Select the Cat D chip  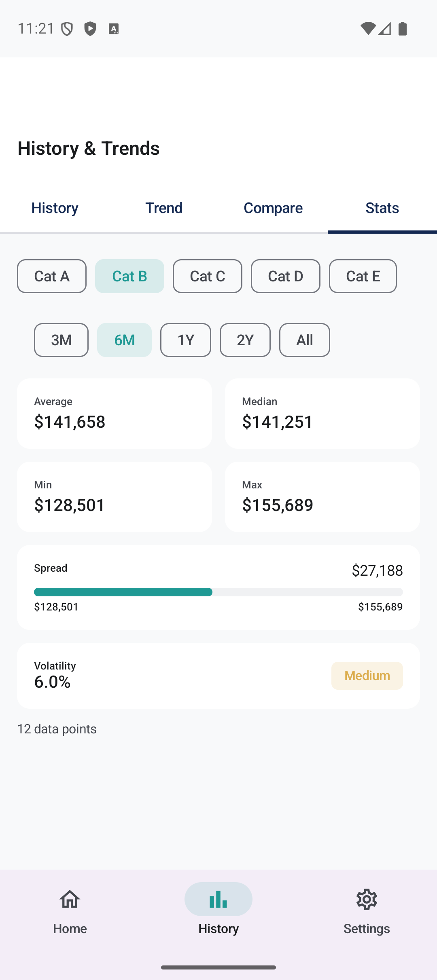click(x=286, y=276)
